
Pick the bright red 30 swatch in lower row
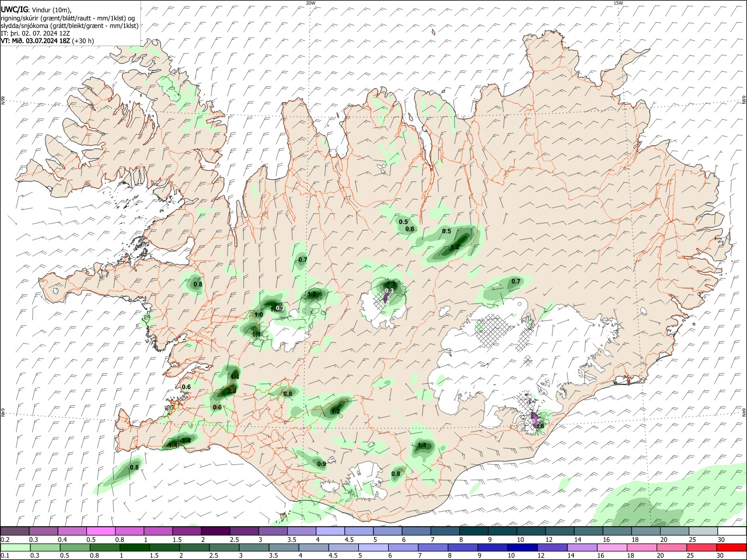pos(732,547)
